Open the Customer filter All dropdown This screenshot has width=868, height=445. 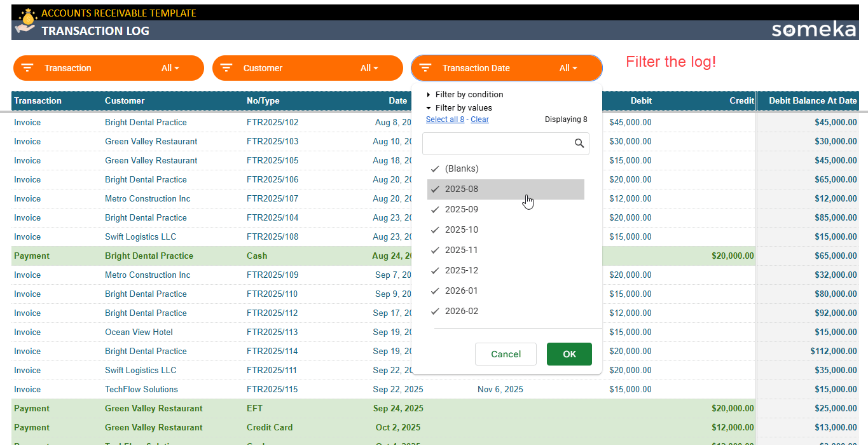[369, 67]
